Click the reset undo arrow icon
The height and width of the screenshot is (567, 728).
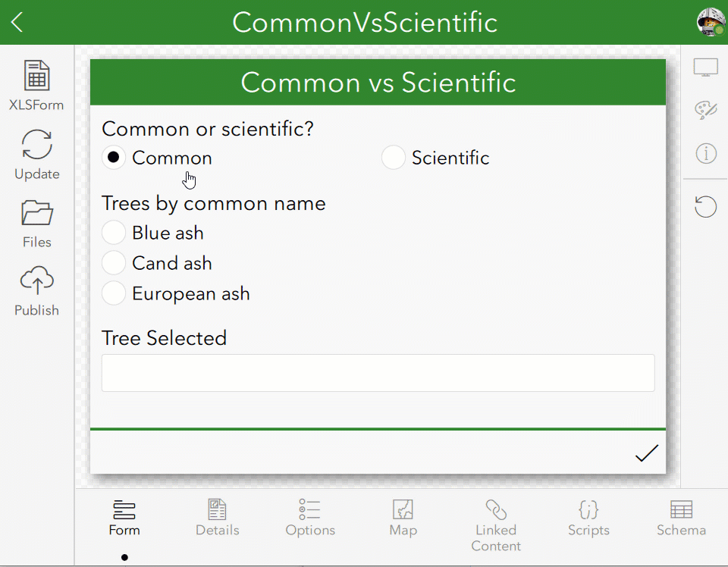pyautogui.click(x=705, y=206)
